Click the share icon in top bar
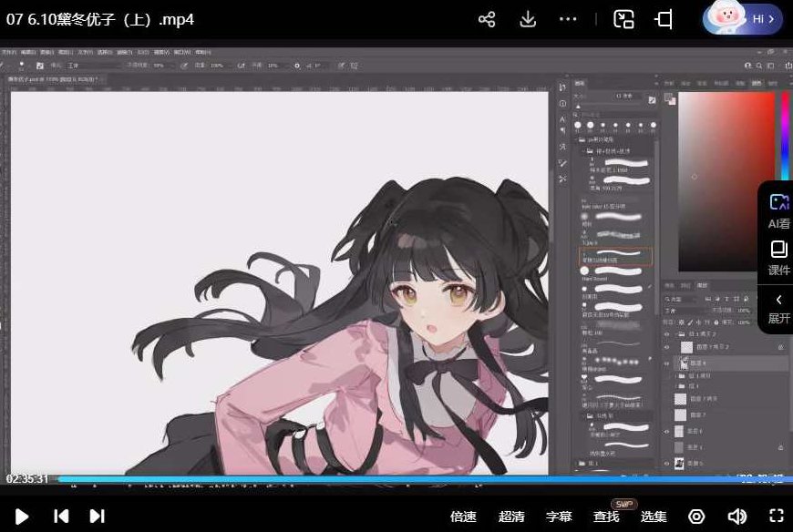 pyautogui.click(x=487, y=19)
